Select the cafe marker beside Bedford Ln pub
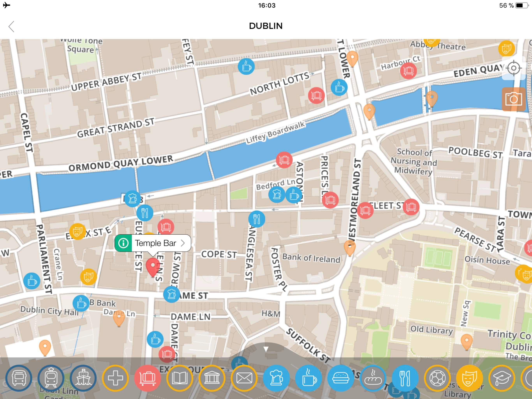532x399 pixels. tap(294, 195)
